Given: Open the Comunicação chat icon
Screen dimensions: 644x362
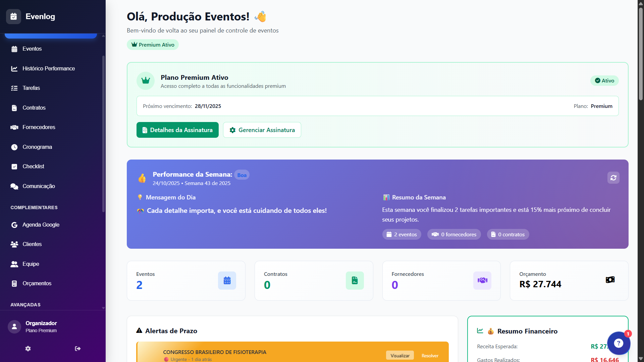Looking at the screenshot, I should [14, 186].
